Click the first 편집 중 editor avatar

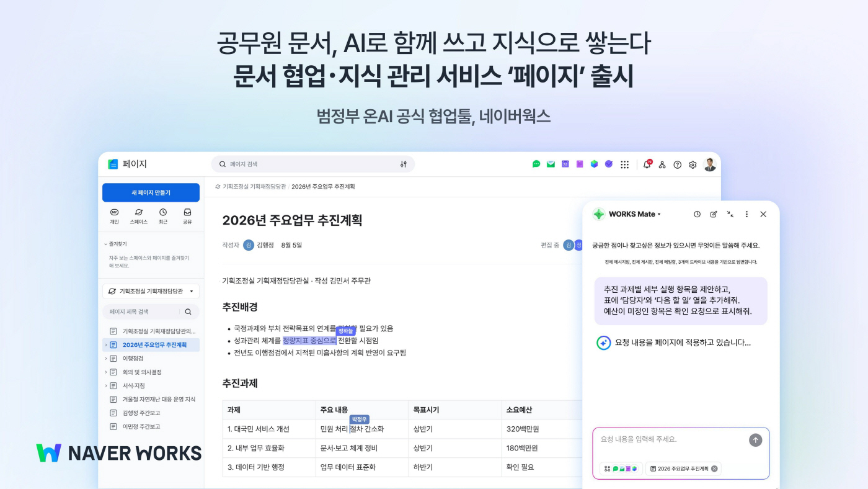pyautogui.click(x=569, y=245)
